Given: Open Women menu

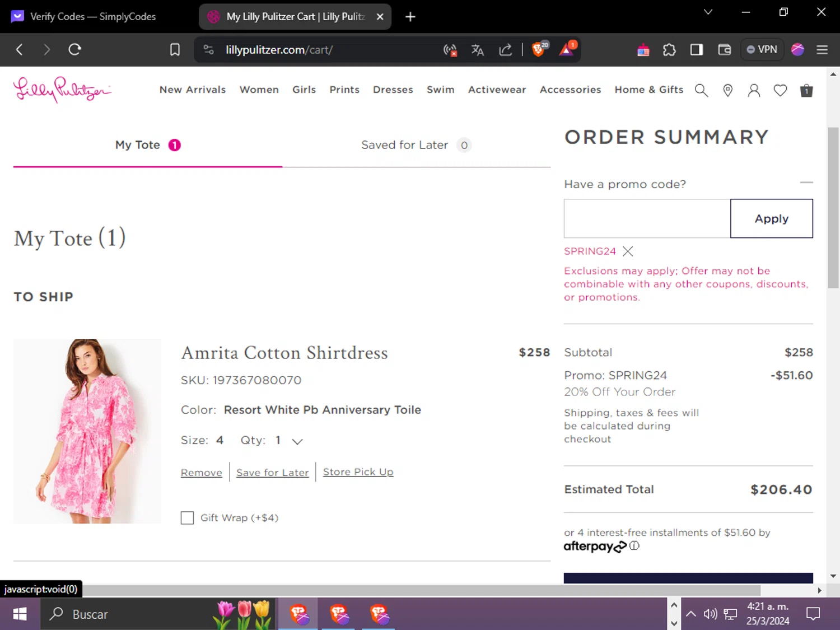Looking at the screenshot, I should (x=259, y=90).
